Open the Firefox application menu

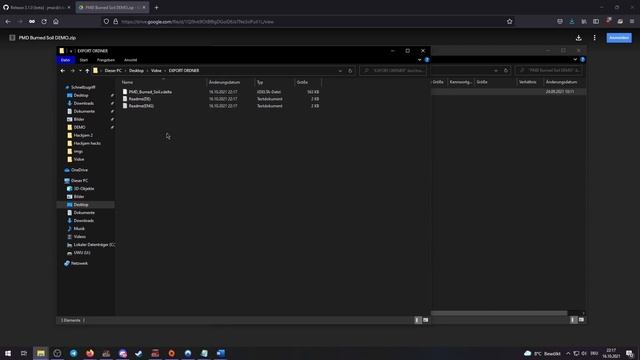pos(632,22)
